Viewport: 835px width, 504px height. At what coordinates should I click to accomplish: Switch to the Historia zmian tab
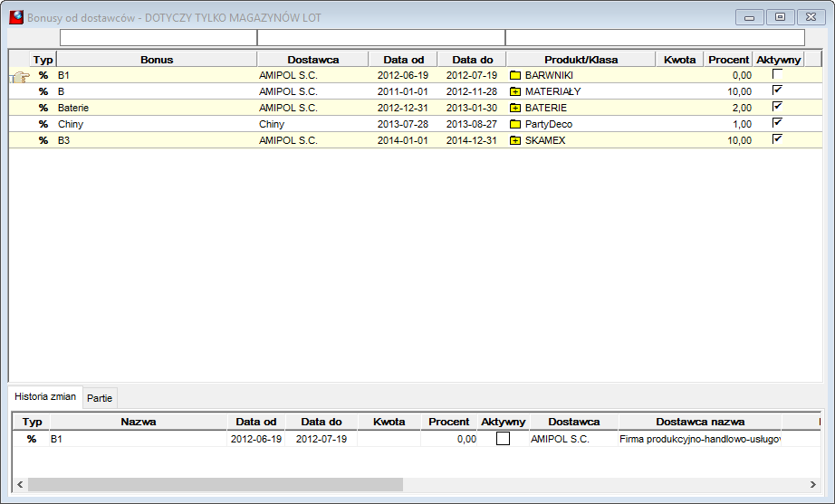coord(45,396)
